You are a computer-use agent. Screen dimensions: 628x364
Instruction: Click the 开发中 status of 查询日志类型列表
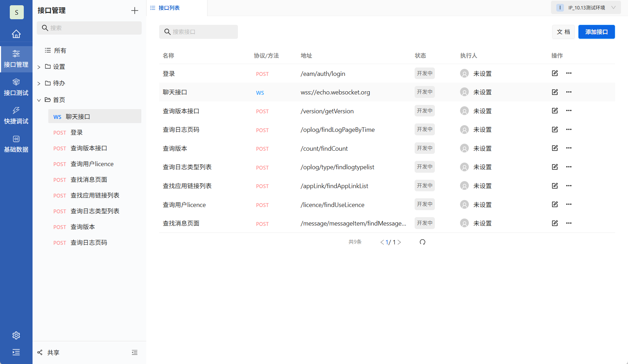point(425,167)
